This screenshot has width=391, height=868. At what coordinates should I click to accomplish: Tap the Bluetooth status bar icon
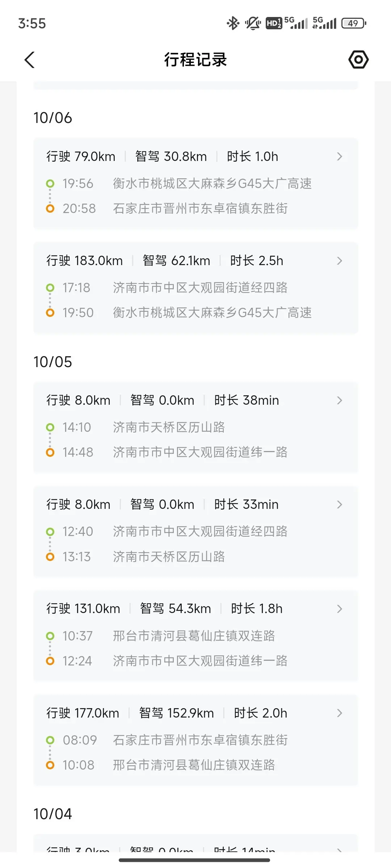click(x=233, y=24)
